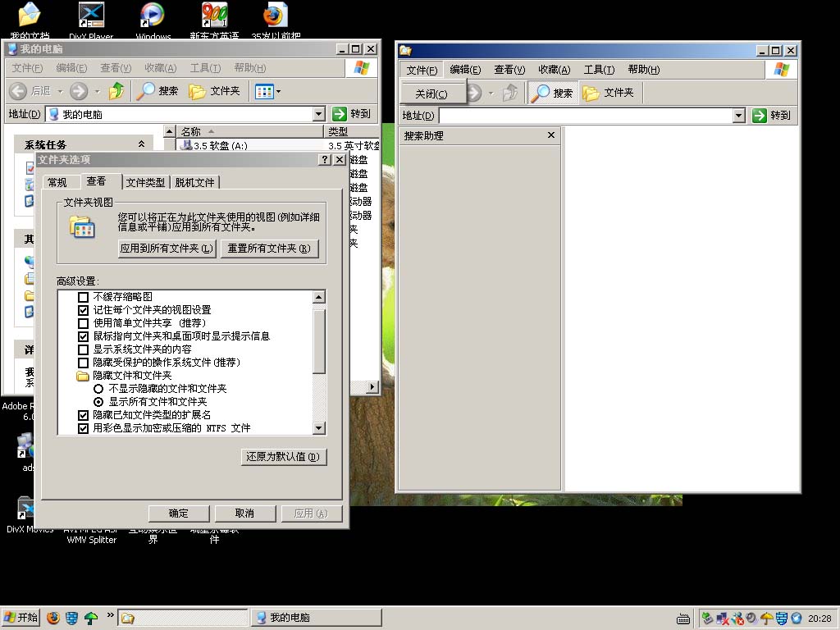The image size is (840, 630).
Task: Check 'Display system folder contents' (显示系统文件夹的内容)
Action: click(83, 349)
